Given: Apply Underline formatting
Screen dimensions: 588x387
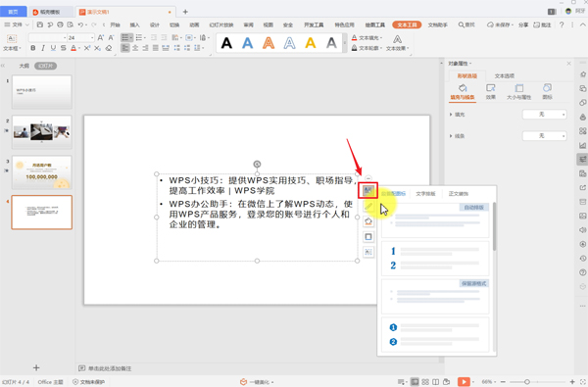Looking at the screenshot, I should [x=53, y=48].
